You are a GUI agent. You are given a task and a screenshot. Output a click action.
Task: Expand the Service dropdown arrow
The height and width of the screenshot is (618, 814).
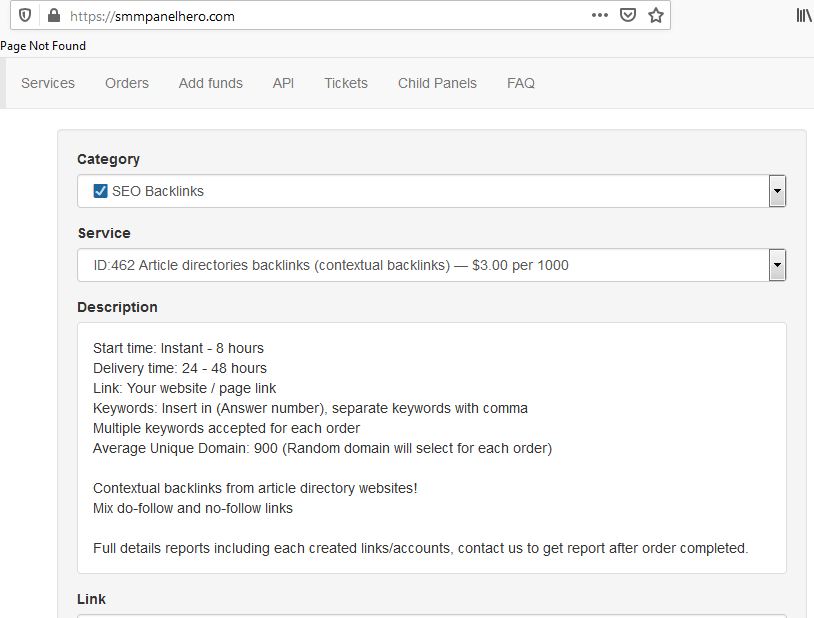(777, 265)
